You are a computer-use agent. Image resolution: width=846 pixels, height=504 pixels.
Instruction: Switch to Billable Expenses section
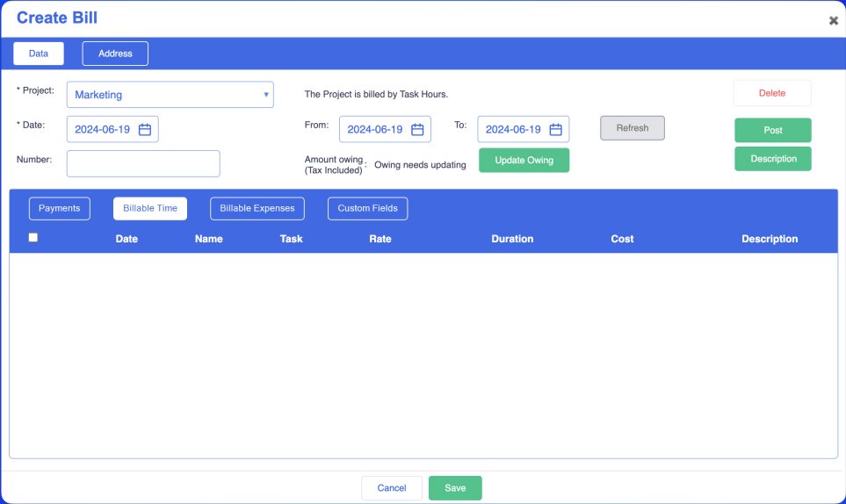pos(257,208)
